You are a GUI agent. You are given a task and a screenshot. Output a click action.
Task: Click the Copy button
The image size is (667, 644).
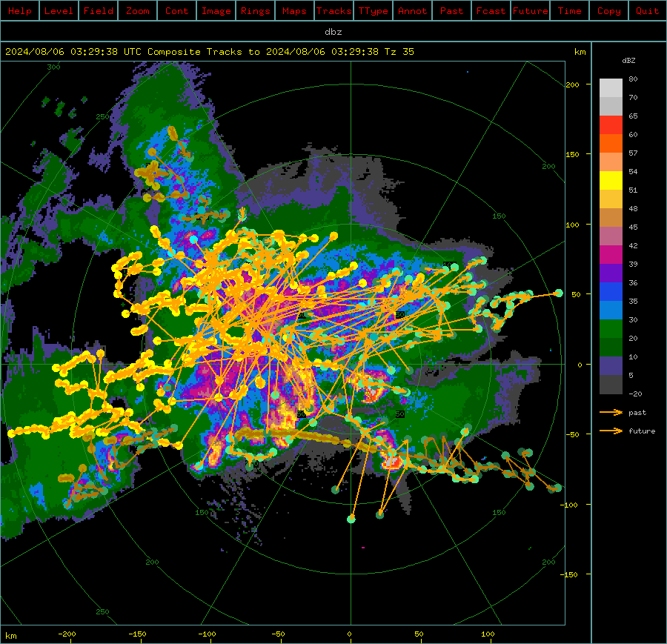click(609, 11)
